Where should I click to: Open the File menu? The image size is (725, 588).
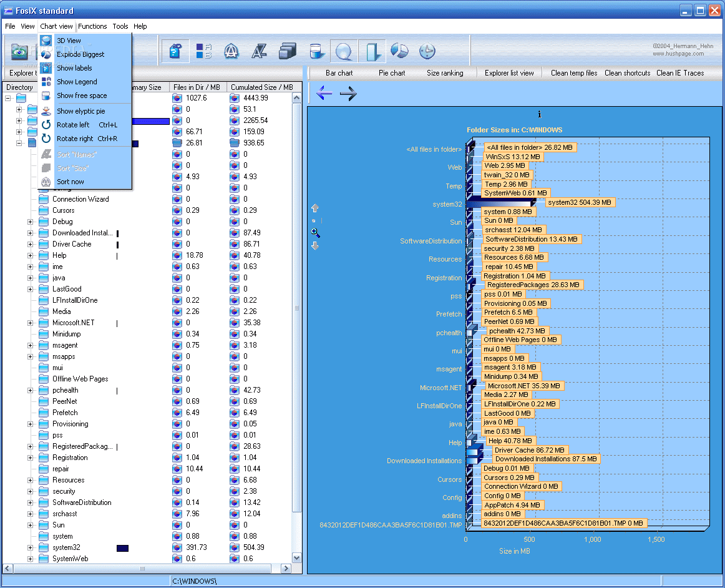pyautogui.click(x=10, y=26)
